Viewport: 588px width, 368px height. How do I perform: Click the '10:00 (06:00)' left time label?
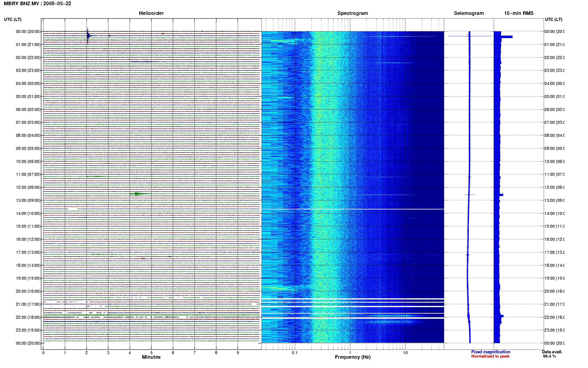click(x=28, y=161)
